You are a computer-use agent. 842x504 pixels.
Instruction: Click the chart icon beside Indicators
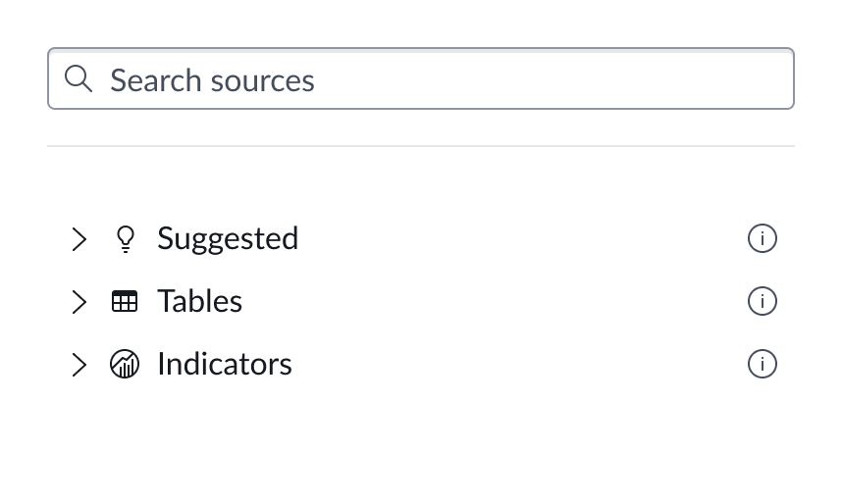(x=125, y=364)
